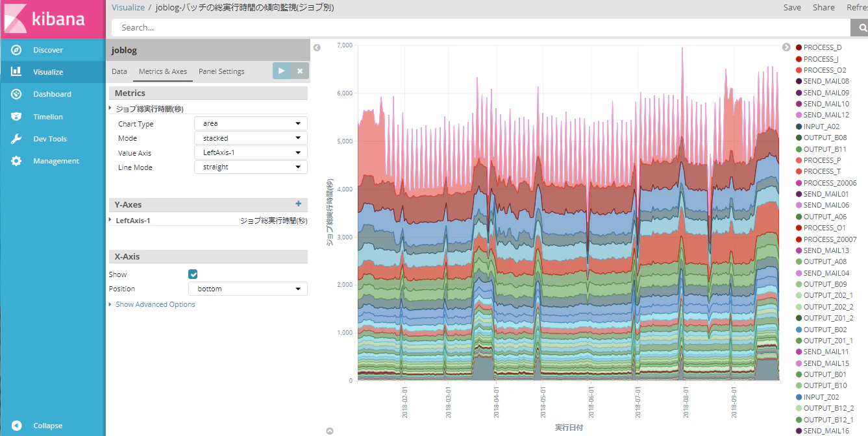Open Discover compass icon
The height and width of the screenshot is (436, 868).
click(17, 50)
